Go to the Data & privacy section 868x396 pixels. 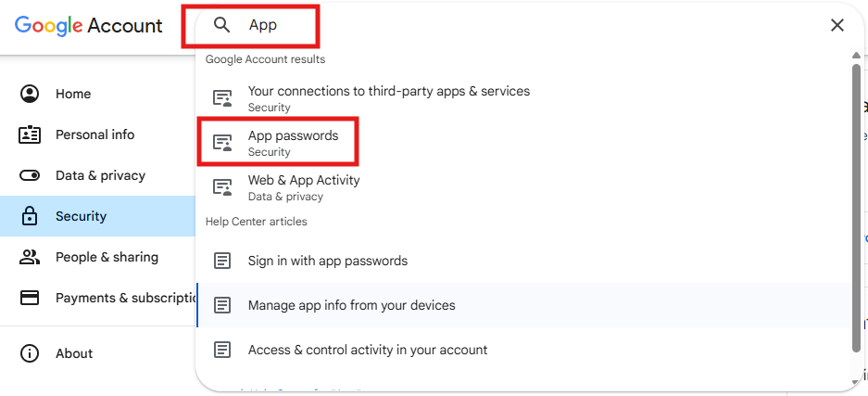point(100,175)
